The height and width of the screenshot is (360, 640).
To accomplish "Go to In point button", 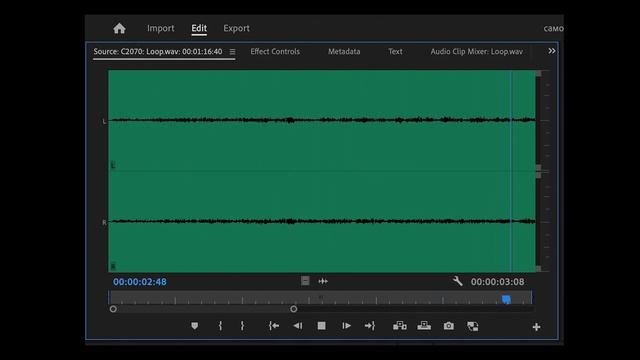I will click(x=274, y=326).
